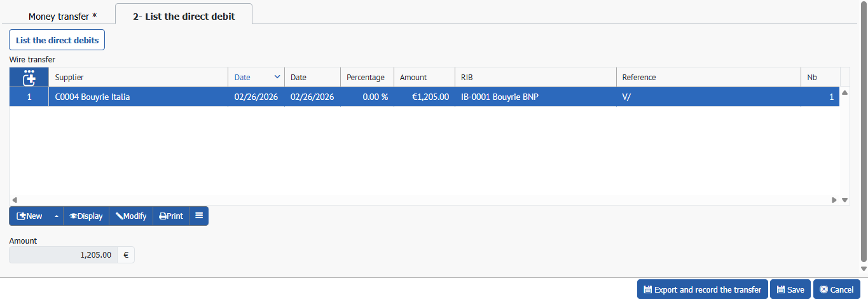The width and height of the screenshot is (868, 299).
Task: Click the Modify pencil button
Action: point(131,216)
